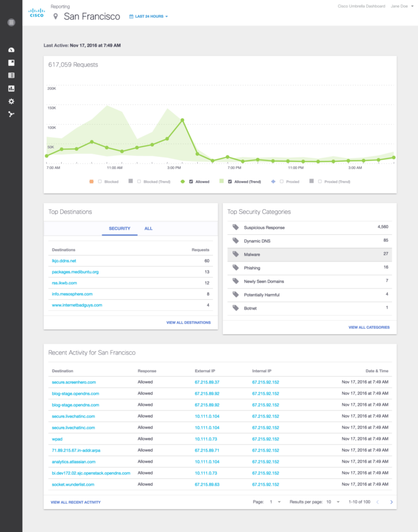The height and width of the screenshot is (532, 418).
Task: Open the Results per page dropdown
Action: coord(333,502)
